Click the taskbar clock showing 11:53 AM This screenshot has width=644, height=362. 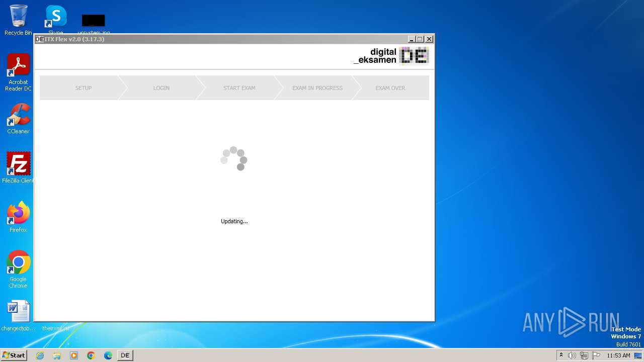coord(618,355)
